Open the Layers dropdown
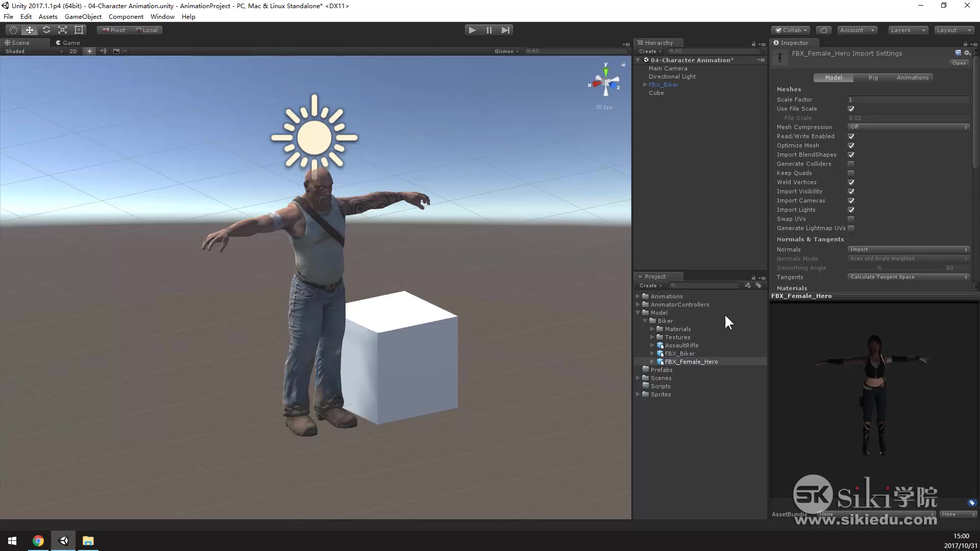This screenshot has width=980, height=551. (908, 30)
